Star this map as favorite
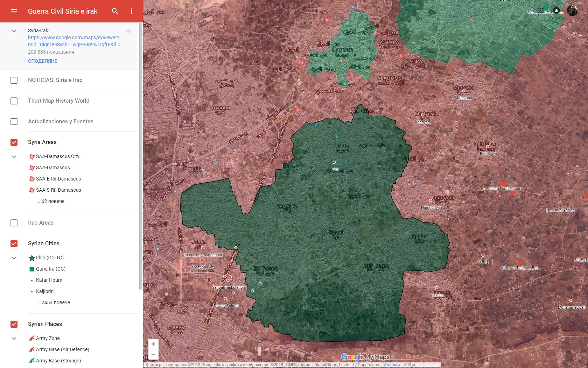This screenshot has height=368, width=588. point(128,31)
